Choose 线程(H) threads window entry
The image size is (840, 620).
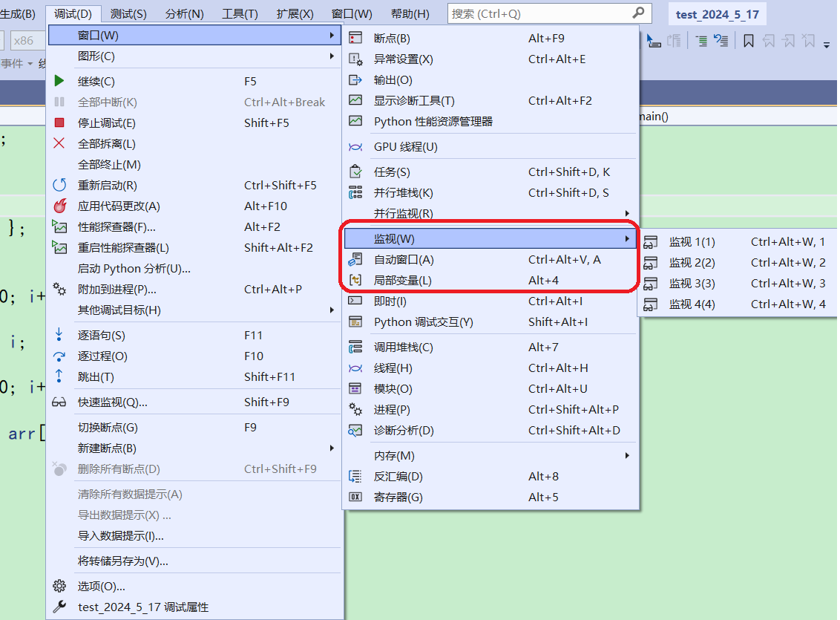click(x=490, y=368)
